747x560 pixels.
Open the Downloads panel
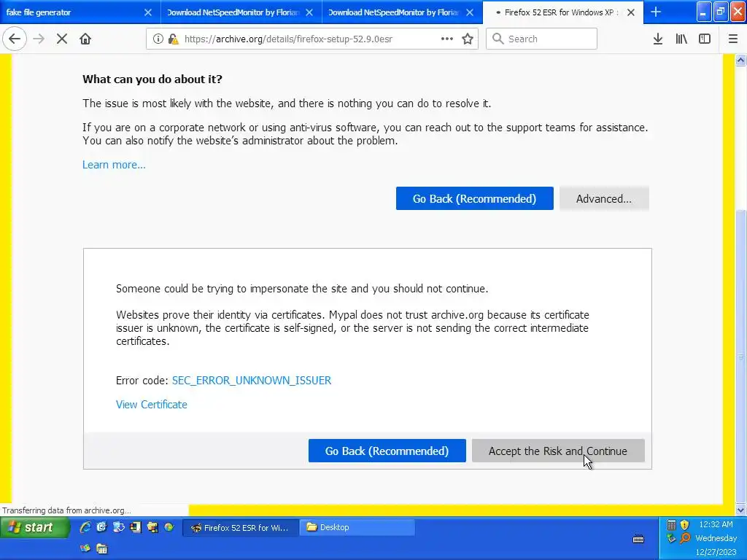[658, 39]
